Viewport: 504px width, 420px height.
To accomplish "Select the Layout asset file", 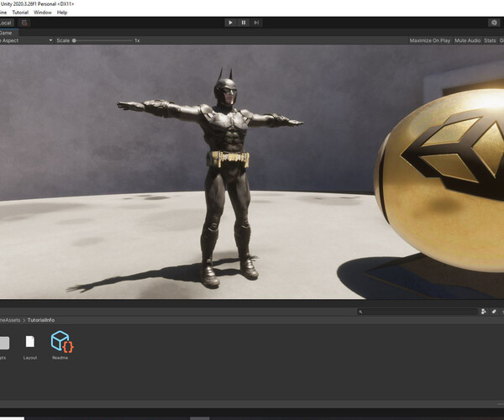I will (30, 348).
